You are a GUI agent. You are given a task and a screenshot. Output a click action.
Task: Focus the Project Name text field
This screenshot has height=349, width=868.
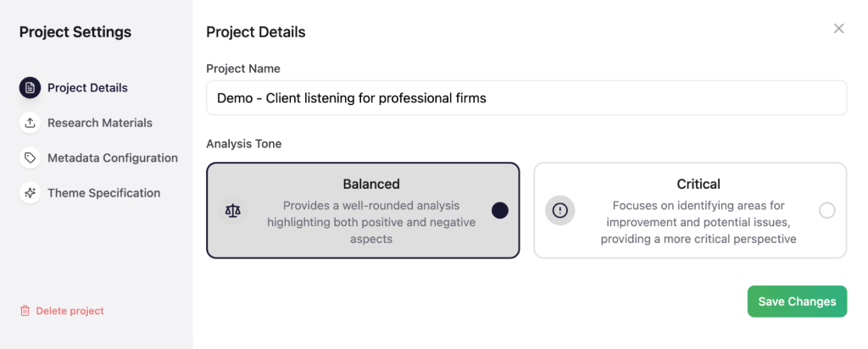pos(526,97)
